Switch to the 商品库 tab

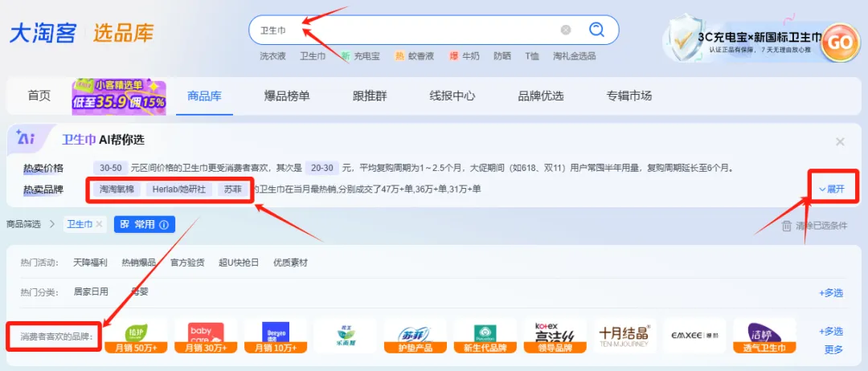tap(204, 96)
